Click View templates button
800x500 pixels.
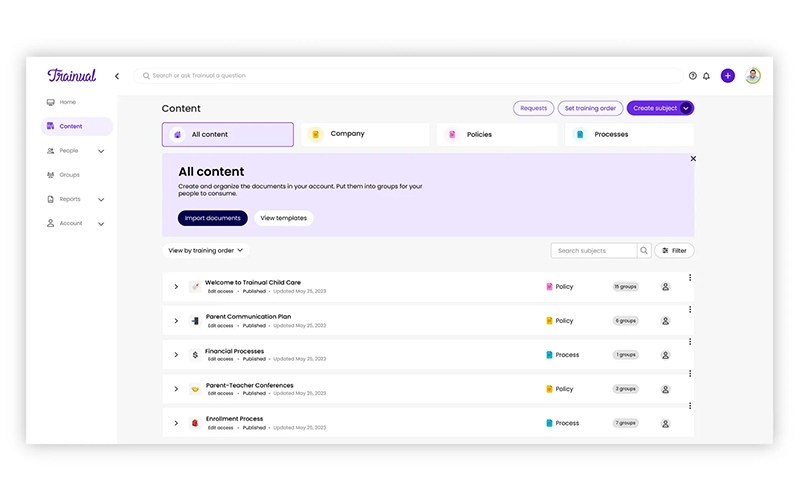[x=284, y=218]
